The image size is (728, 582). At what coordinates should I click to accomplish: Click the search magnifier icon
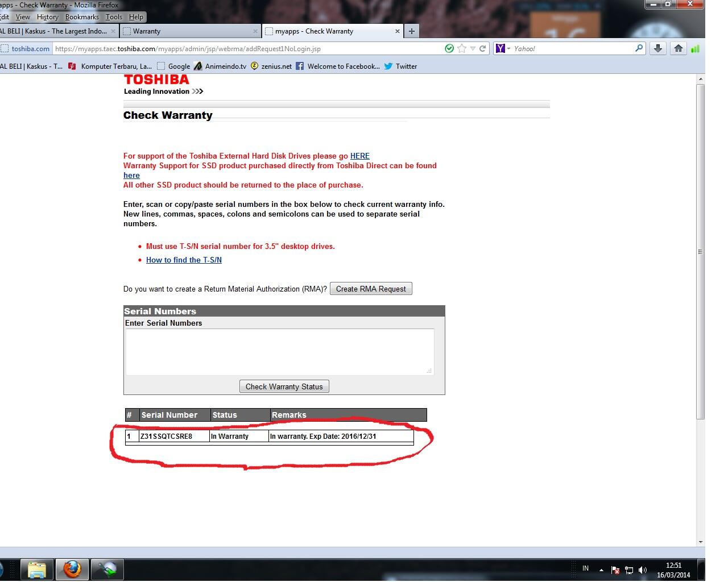click(639, 49)
